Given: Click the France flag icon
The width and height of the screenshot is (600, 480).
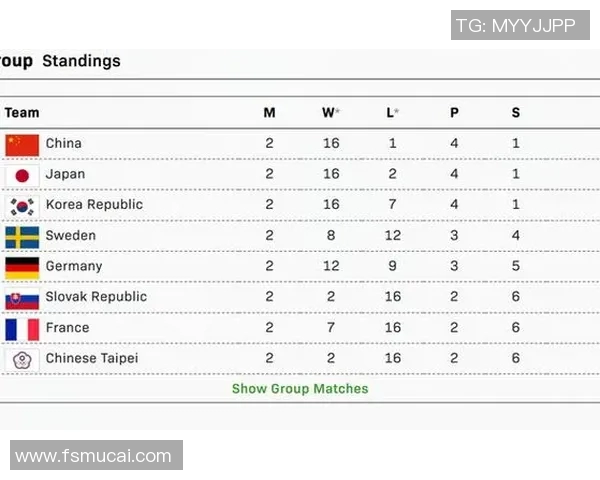Looking at the screenshot, I should tap(22, 328).
